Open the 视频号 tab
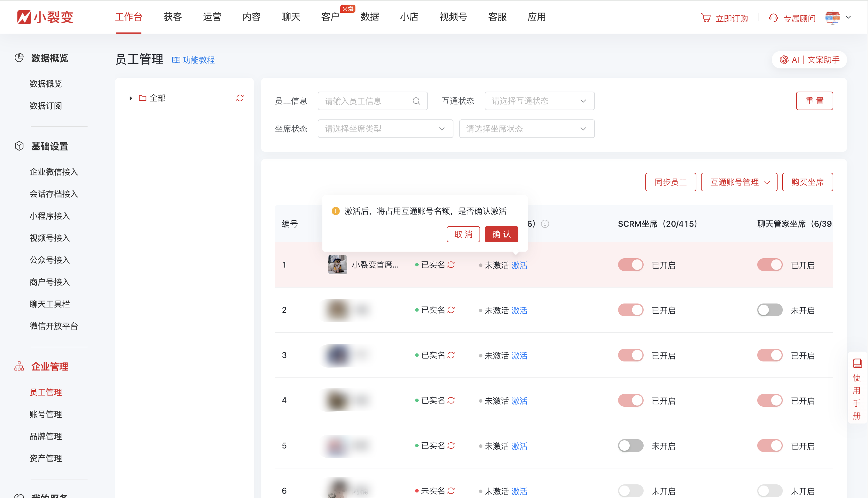 (453, 17)
